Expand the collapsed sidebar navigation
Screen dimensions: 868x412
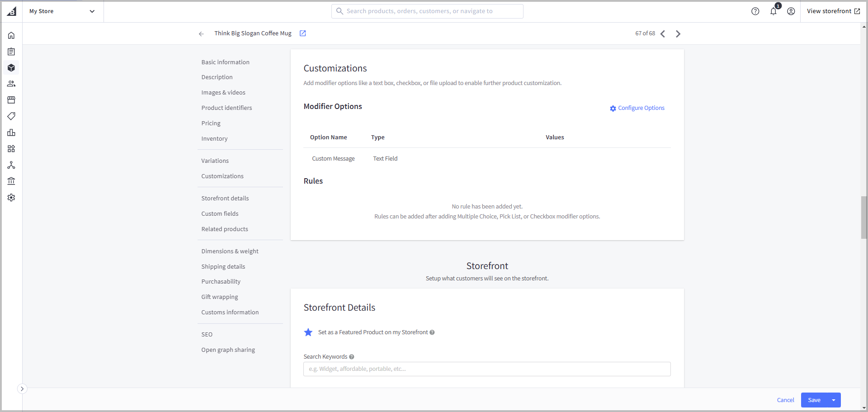click(x=22, y=389)
